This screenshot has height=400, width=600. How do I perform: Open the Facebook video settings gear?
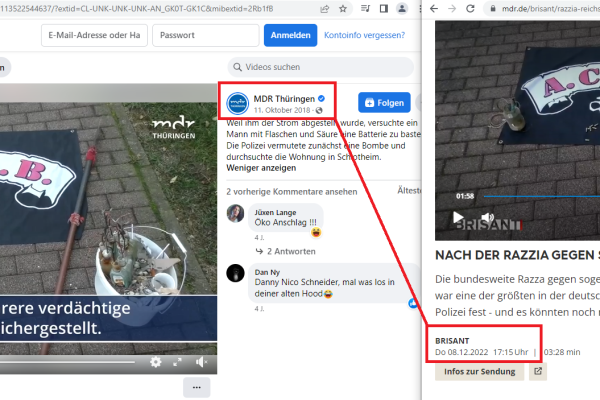point(155,362)
